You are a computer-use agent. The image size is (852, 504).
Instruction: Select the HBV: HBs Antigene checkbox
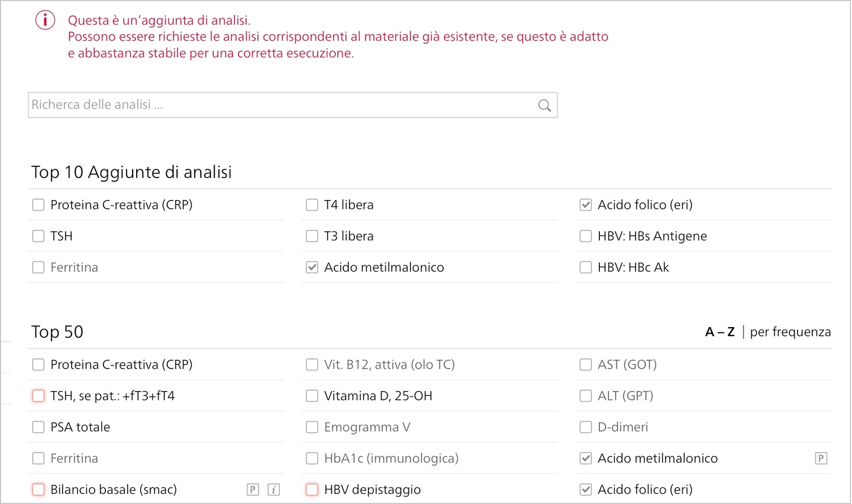[586, 236]
